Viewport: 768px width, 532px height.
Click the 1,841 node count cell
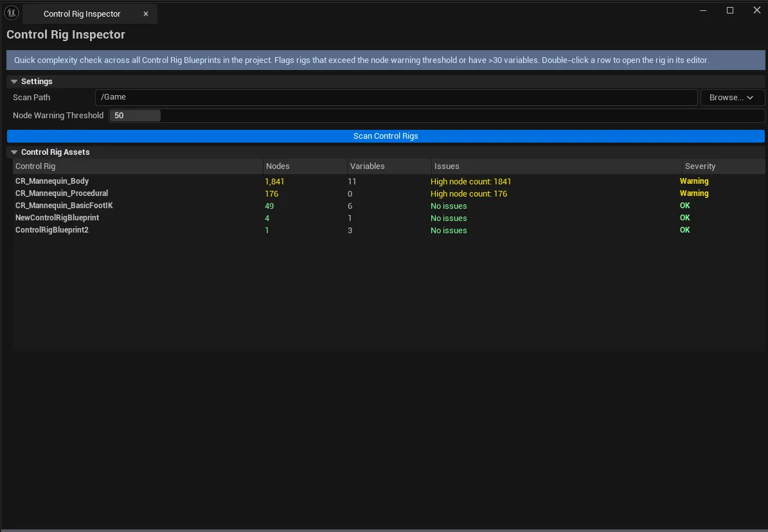coord(274,182)
